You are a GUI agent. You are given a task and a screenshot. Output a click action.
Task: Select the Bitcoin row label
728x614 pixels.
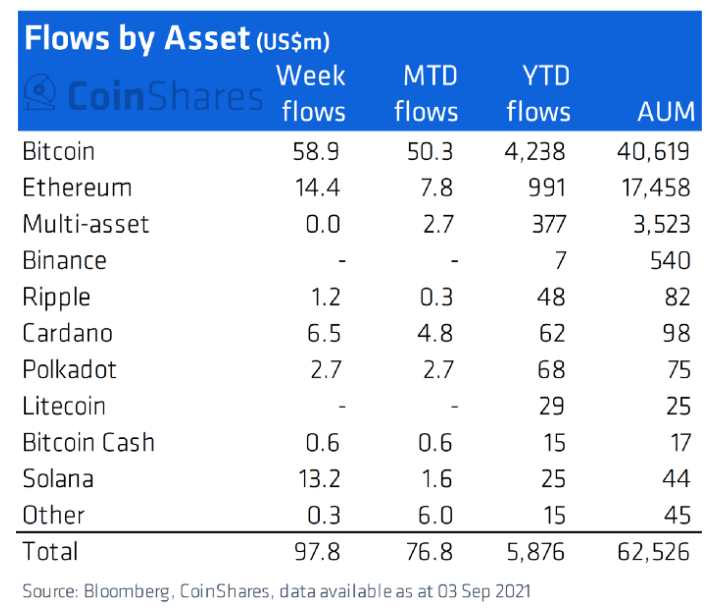click(58, 151)
